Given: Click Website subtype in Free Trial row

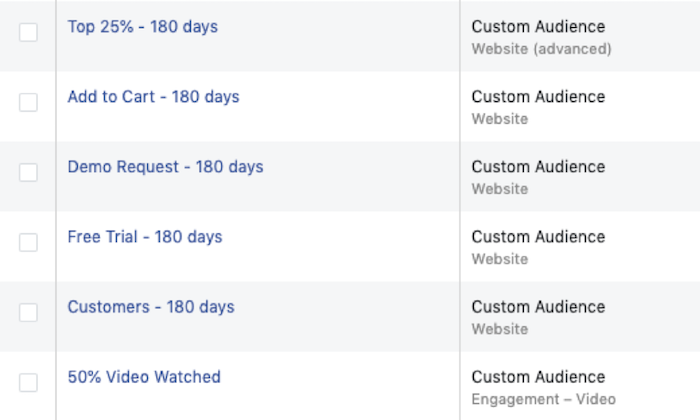Looking at the screenshot, I should point(500,259).
